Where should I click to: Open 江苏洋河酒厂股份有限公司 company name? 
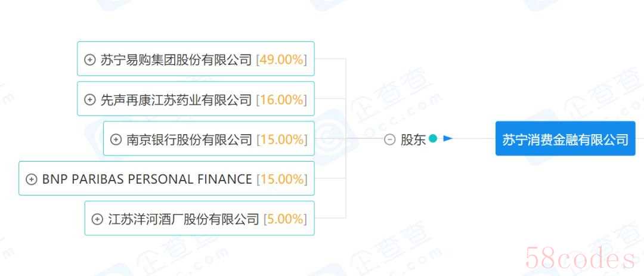pos(184,219)
